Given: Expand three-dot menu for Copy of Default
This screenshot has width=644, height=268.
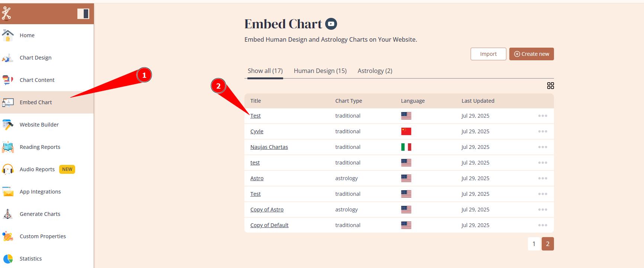Looking at the screenshot, I should [542, 225].
